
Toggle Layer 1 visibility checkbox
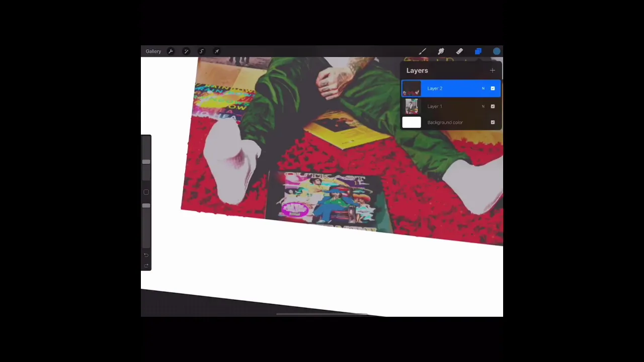tap(493, 106)
